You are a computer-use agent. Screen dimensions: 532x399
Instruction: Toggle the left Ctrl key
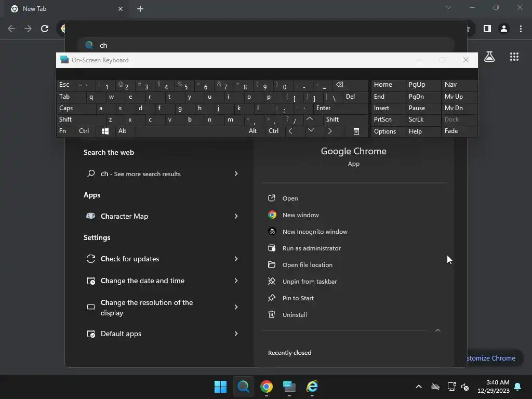pyautogui.click(x=86, y=131)
